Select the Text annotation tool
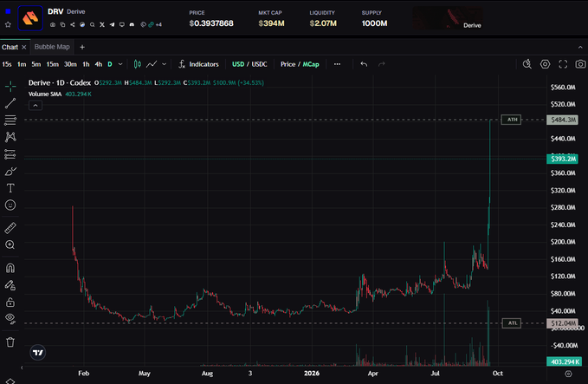Viewport: 588px width, 384px height. click(x=10, y=188)
